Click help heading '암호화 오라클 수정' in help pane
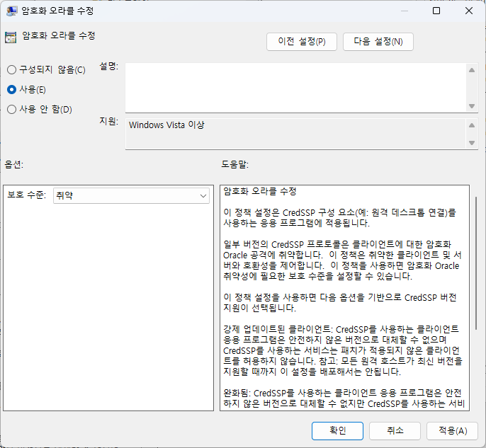This screenshot has height=448, width=486. point(260,191)
